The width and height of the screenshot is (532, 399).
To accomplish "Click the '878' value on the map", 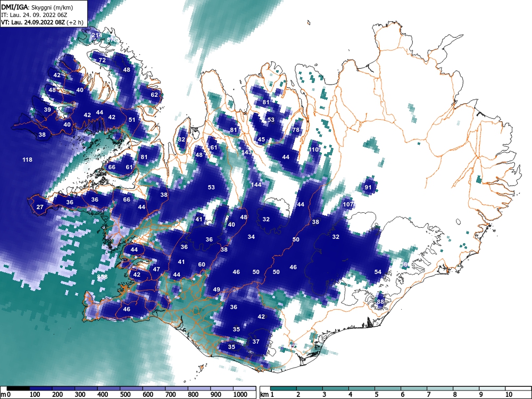I will tap(112, 40).
